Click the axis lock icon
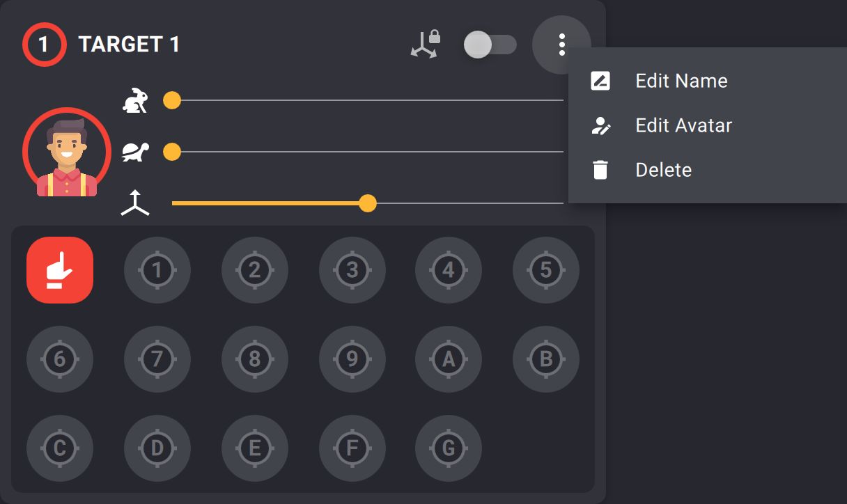This screenshot has width=847, height=504. (x=424, y=45)
